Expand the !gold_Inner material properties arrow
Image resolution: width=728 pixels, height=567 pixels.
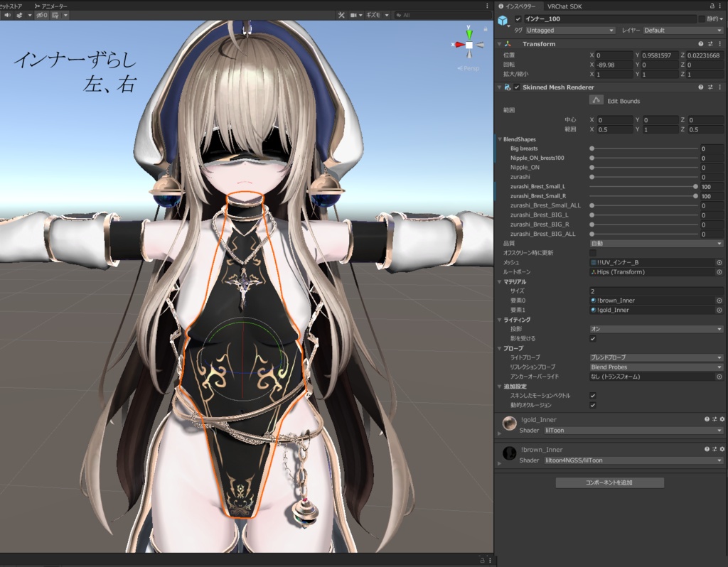point(500,433)
